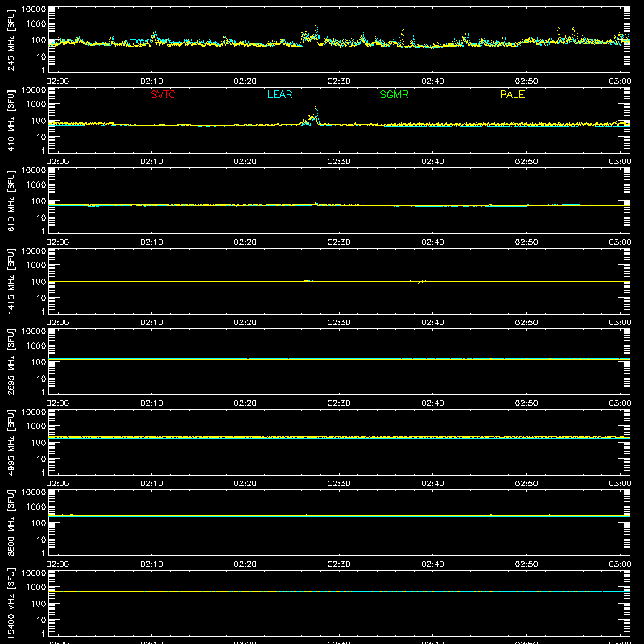Click the cyan LEAR station legend label
The width and height of the screenshot is (644, 644).
pos(279,94)
